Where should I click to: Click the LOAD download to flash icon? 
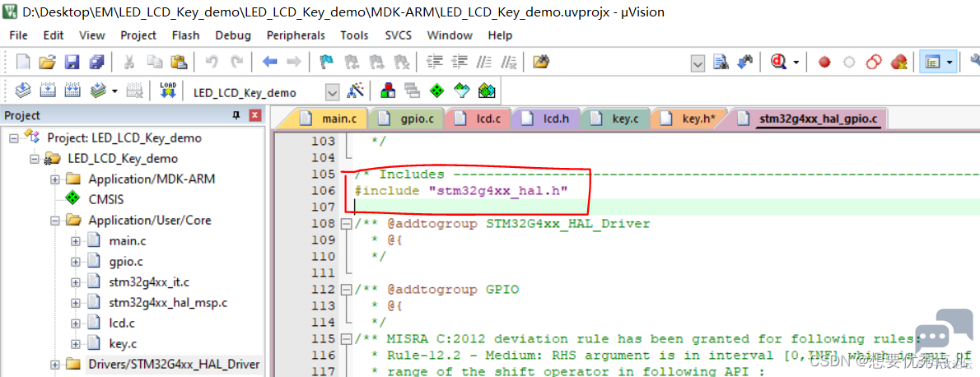(x=167, y=90)
